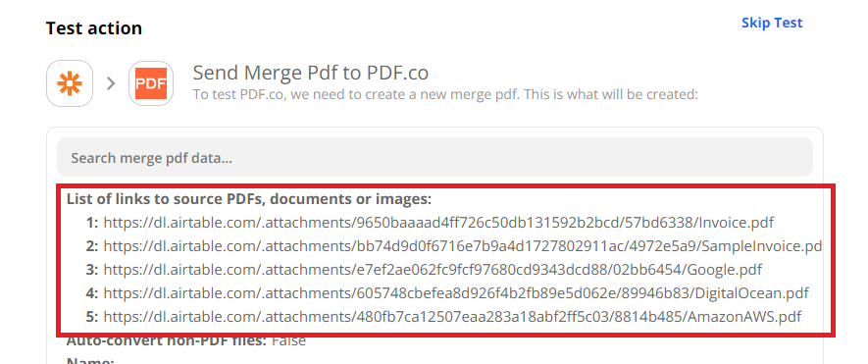Click the row number 5 label
868x364 pixels.
point(92,318)
